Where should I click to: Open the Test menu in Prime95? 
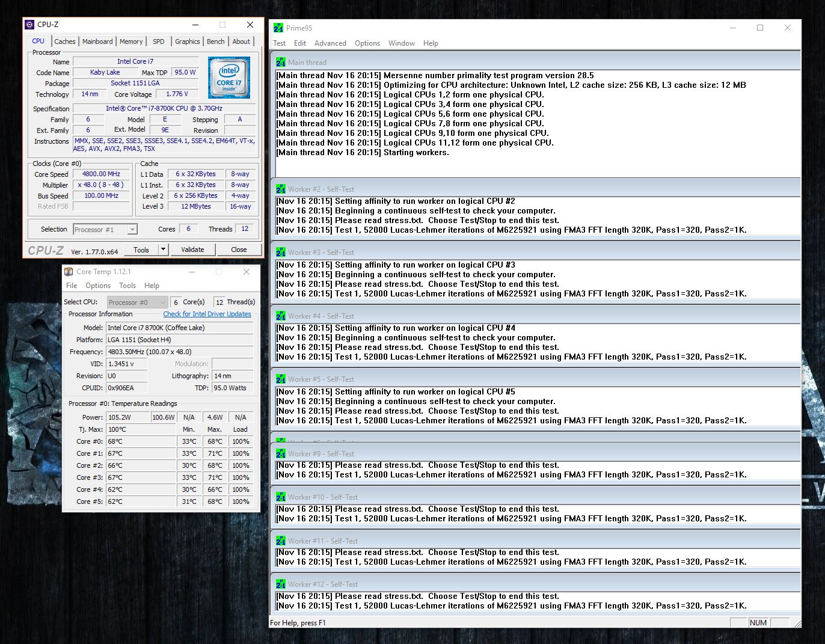[280, 43]
